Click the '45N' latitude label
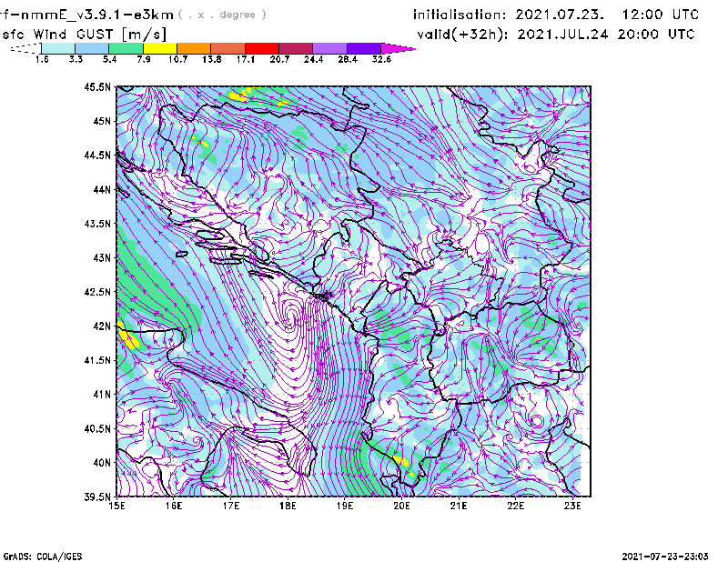Screen dimensions: 728x562 click(x=102, y=121)
